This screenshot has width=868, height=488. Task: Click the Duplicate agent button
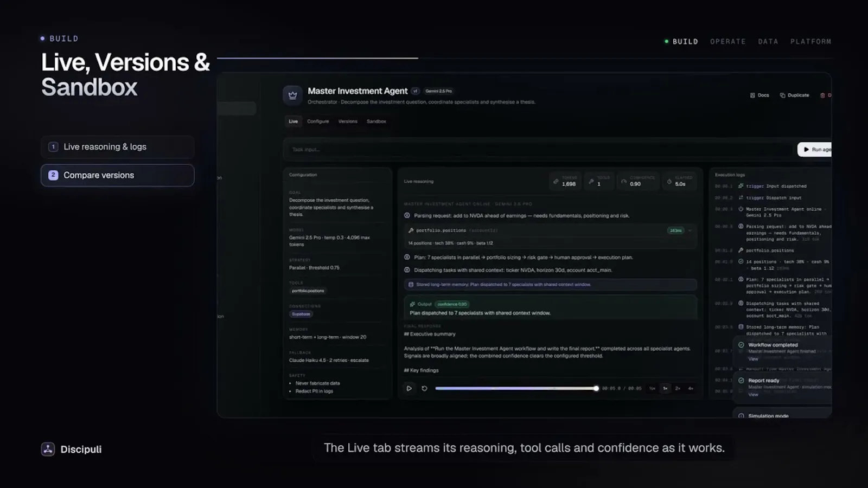coord(794,95)
